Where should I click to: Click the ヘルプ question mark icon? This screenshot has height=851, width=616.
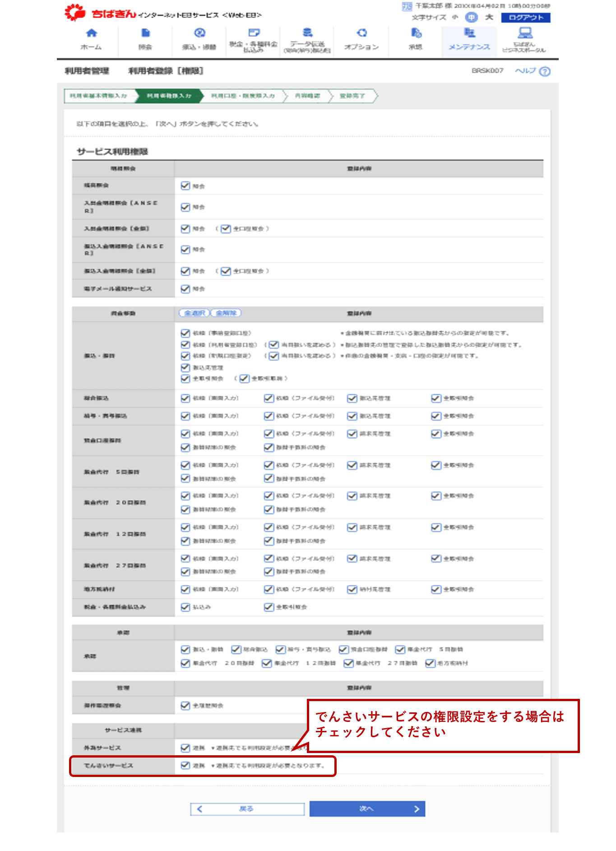(545, 71)
